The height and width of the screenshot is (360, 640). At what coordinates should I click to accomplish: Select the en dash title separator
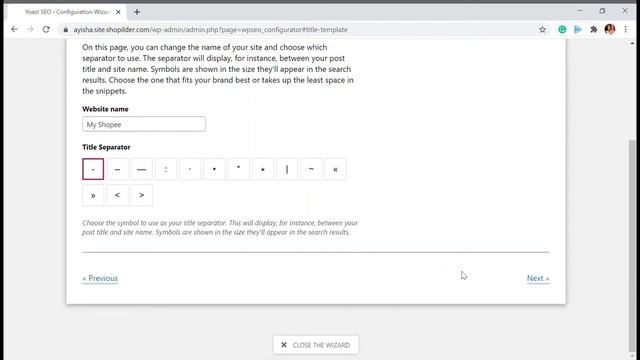(117, 169)
